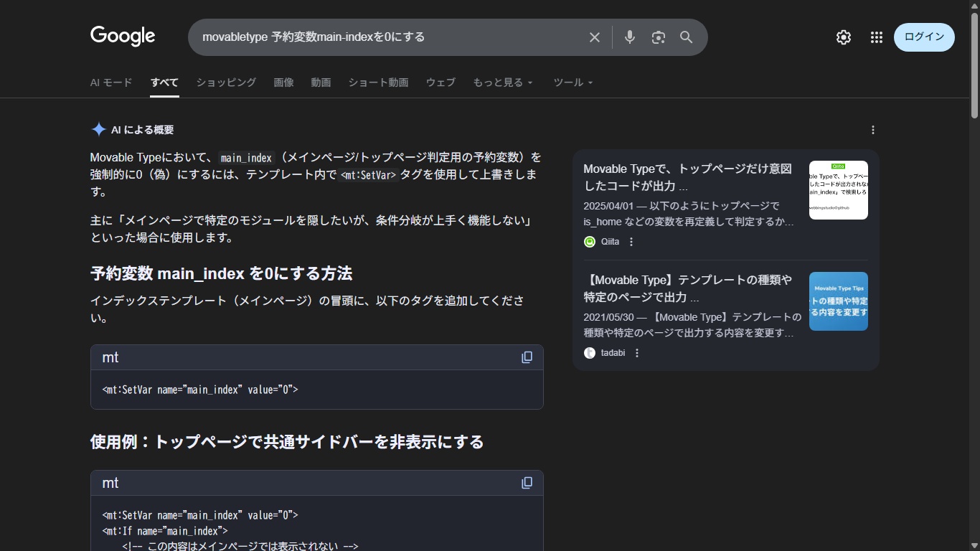Click the Movable Type Tips thumbnail
The image size is (980, 551).
point(838,301)
